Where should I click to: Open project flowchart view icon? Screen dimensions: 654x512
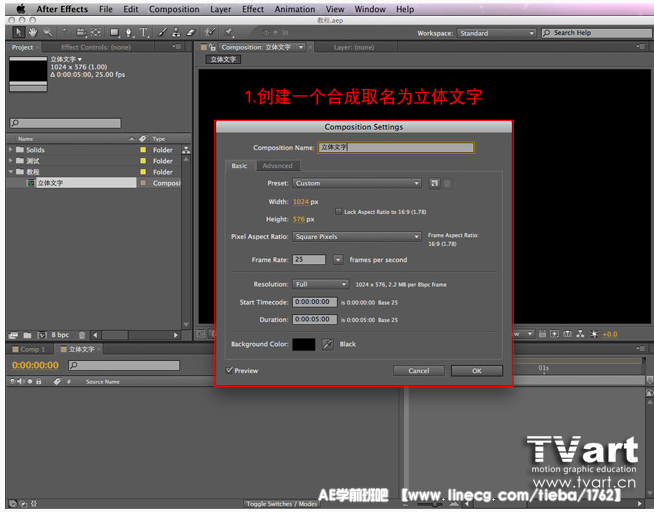tap(186, 150)
